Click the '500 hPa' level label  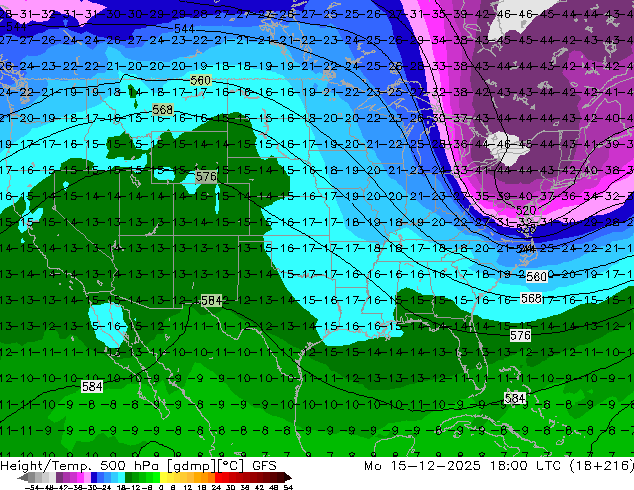pyautogui.click(x=131, y=466)
